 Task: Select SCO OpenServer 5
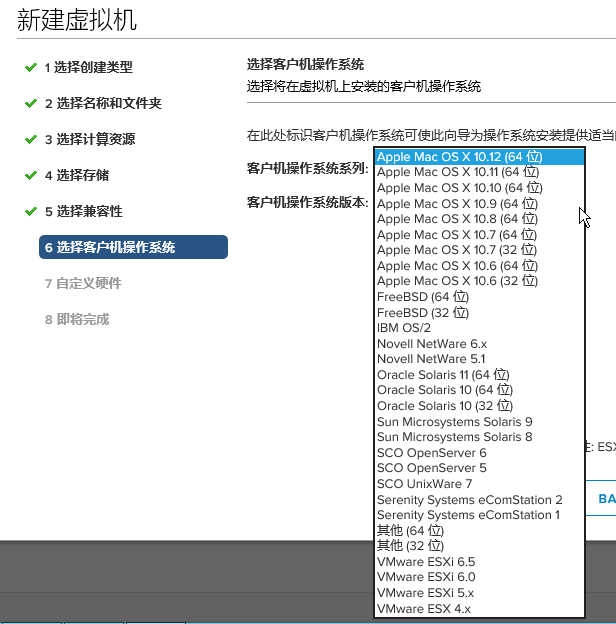[x=480, y=468]
